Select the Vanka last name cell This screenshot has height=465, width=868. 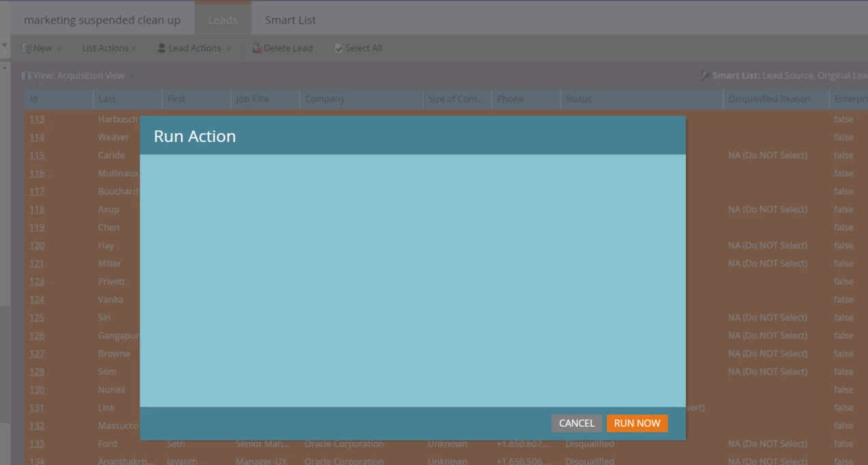[111, 300]
